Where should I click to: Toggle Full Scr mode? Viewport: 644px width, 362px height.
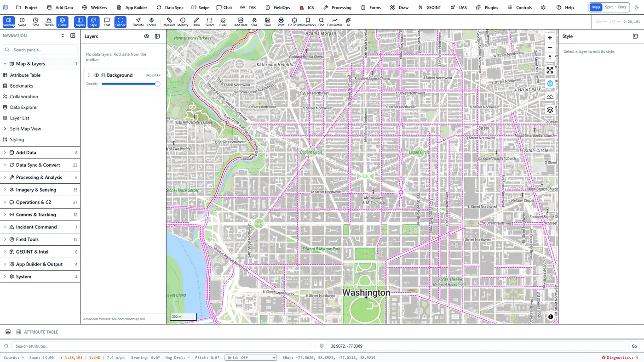pos(120,22)
